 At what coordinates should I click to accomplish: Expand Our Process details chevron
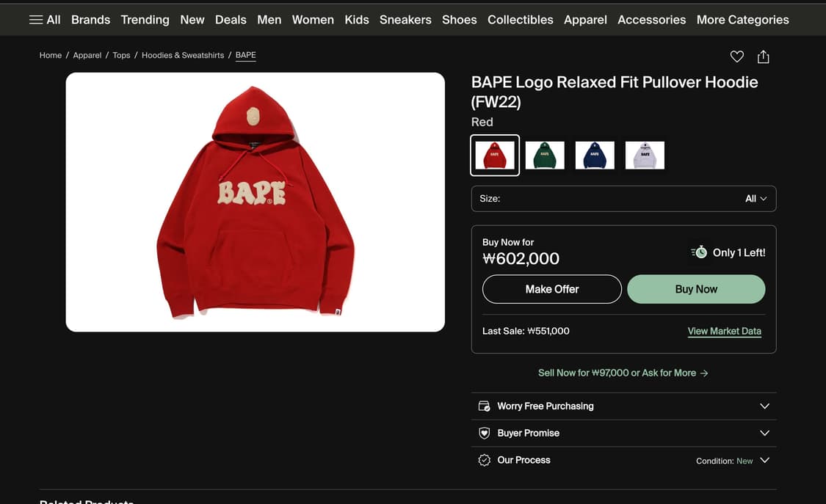click(764, 460)
